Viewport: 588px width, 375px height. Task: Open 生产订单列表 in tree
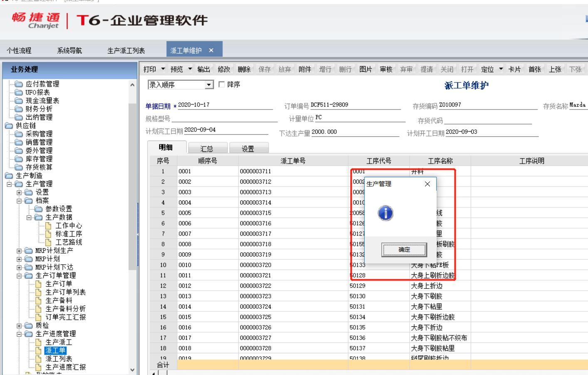(61, 292)
